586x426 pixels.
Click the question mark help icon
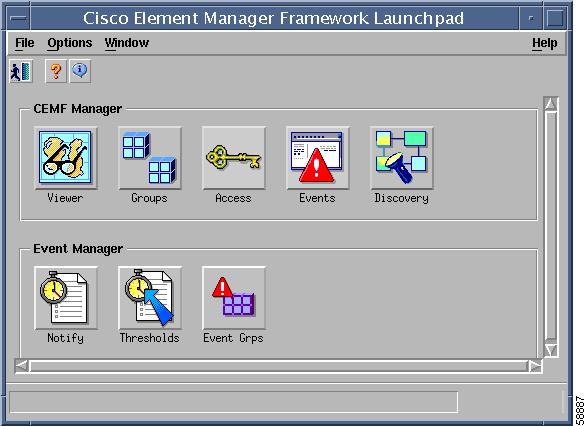tap(56, 71)
